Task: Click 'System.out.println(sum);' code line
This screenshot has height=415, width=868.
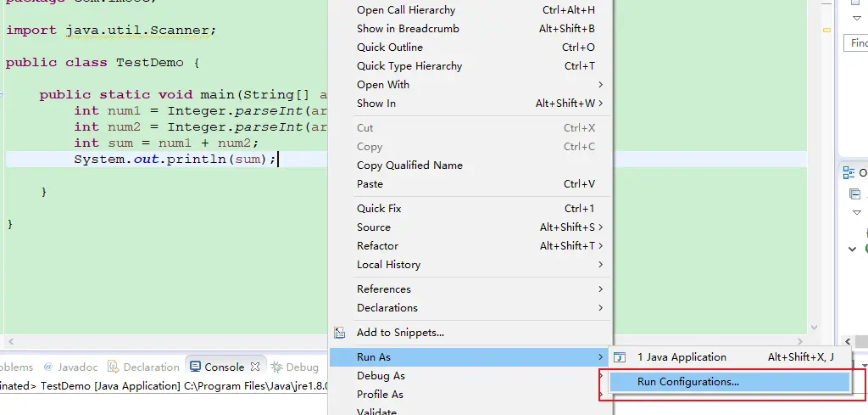Action: pos(175,160)
